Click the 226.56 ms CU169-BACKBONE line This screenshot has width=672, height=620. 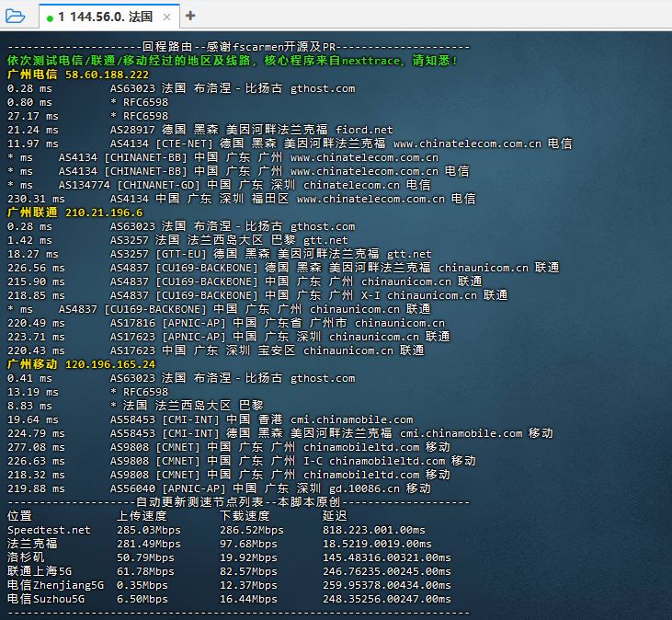point(283,268)
